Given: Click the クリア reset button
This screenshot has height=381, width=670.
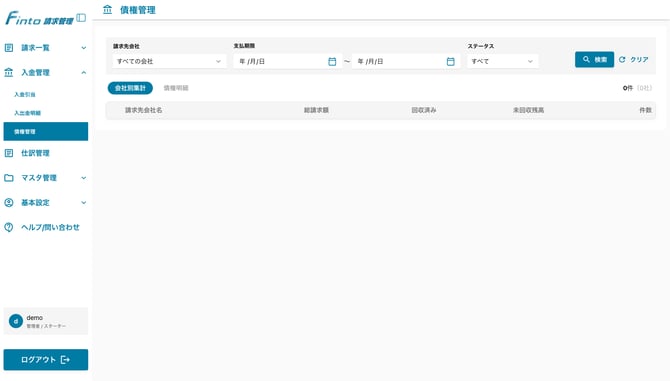Looking at the screenshot, I should click(x=634, y=60).
